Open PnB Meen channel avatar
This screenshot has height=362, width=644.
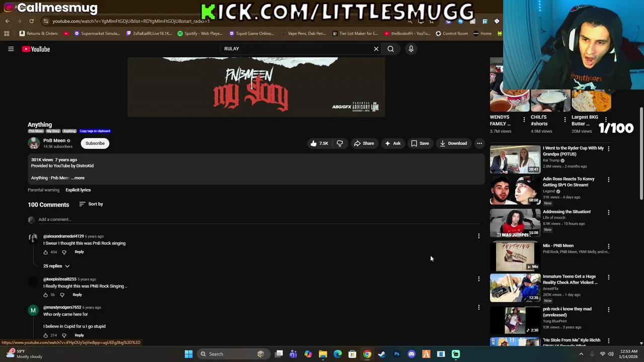34,143
